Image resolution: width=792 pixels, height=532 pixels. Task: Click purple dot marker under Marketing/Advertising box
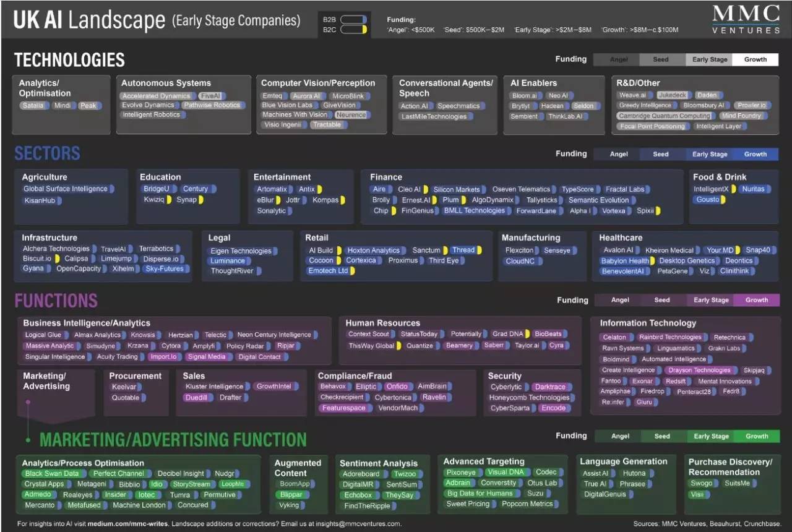point(28,402)
